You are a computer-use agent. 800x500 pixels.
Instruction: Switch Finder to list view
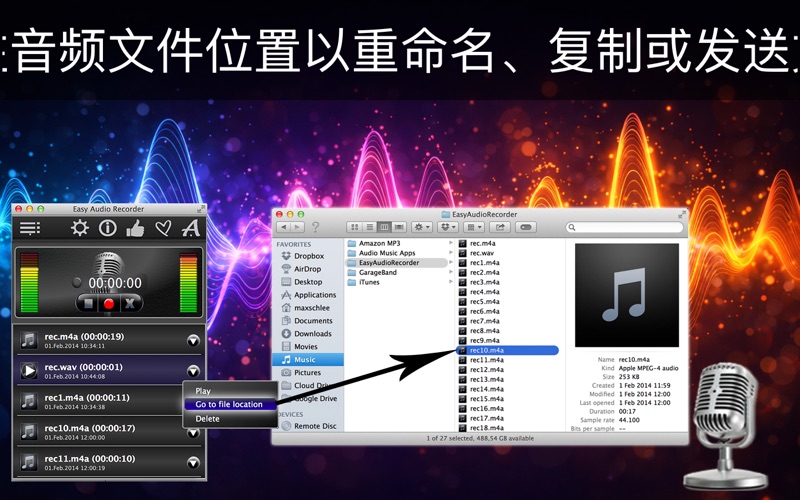pos(369,227)
